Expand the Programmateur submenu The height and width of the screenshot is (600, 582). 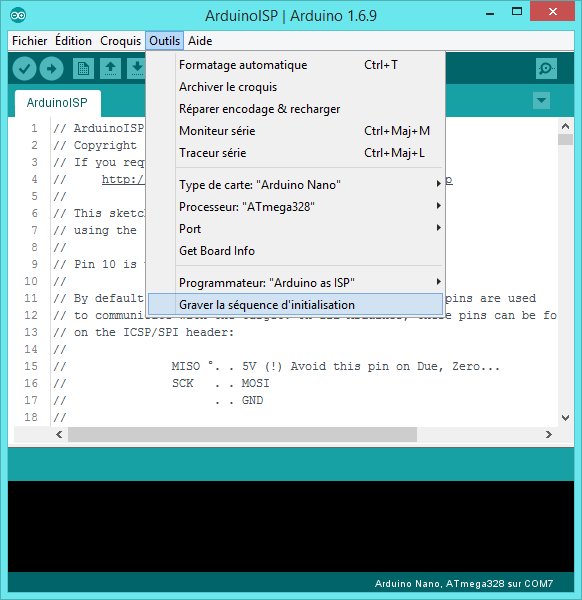pyautogui.click(x=310, y=283)
